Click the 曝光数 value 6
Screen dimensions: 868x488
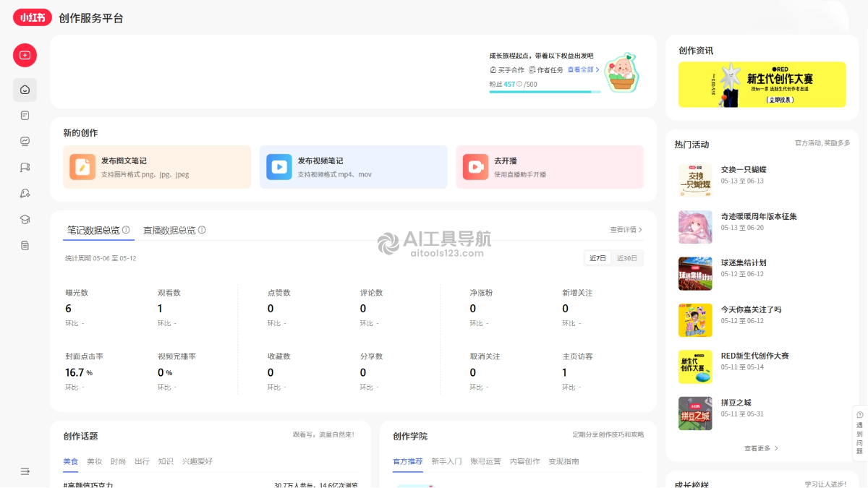click(69, 309)
